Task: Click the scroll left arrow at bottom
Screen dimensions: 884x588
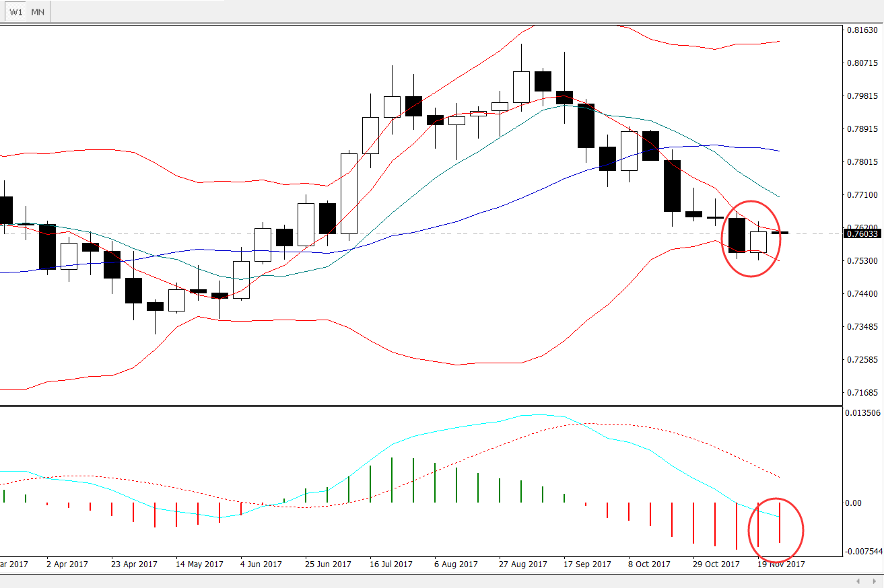Action: tap(858, 581)
